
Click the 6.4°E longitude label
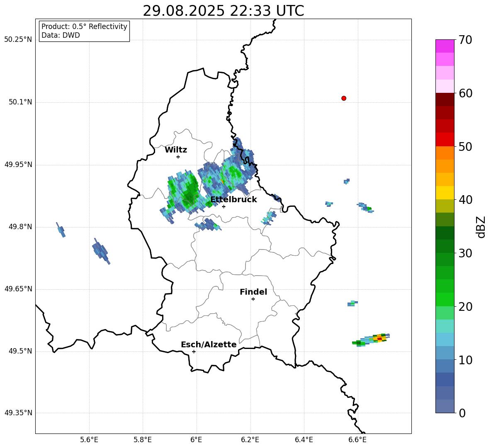(304, 440)
